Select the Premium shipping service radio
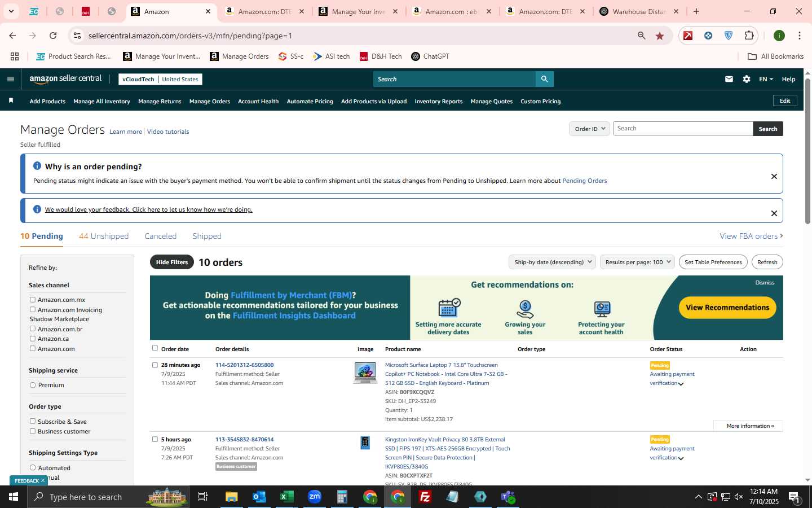812x508 pixels. 33,385
